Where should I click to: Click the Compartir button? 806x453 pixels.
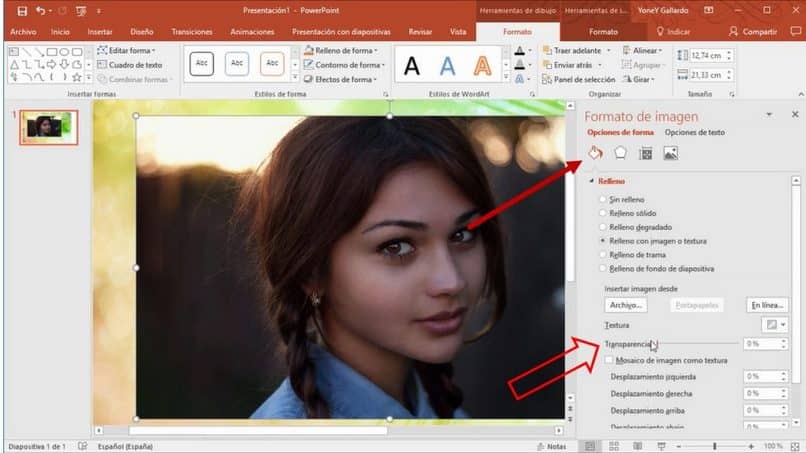tap(753, 32)
